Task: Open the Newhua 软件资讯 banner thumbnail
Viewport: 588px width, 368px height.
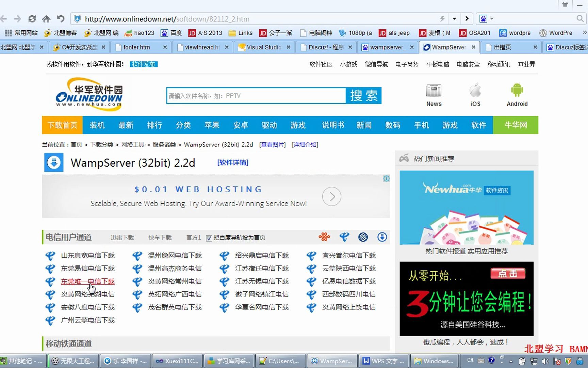Action: click(x=467, y=208)
